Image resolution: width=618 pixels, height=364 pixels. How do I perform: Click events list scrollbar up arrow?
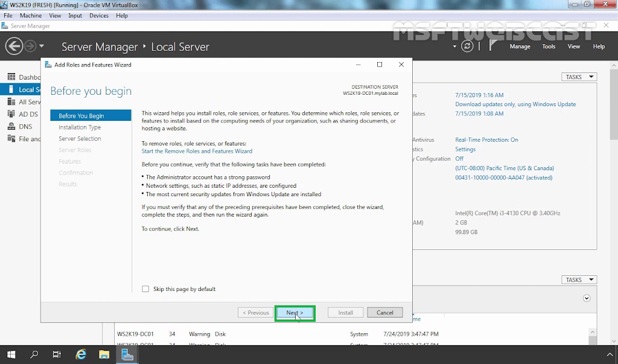[x=593, y=333]
